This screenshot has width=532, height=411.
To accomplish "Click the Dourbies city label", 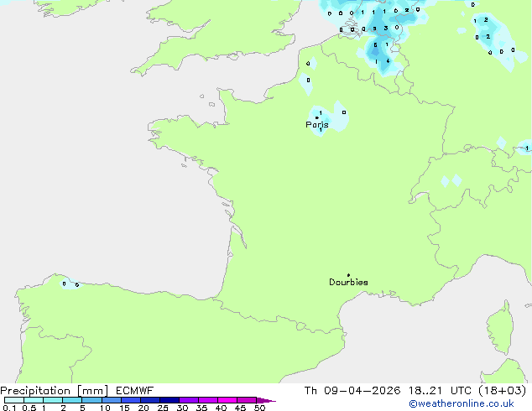I will pyautogui.click(x=348, y=283).
